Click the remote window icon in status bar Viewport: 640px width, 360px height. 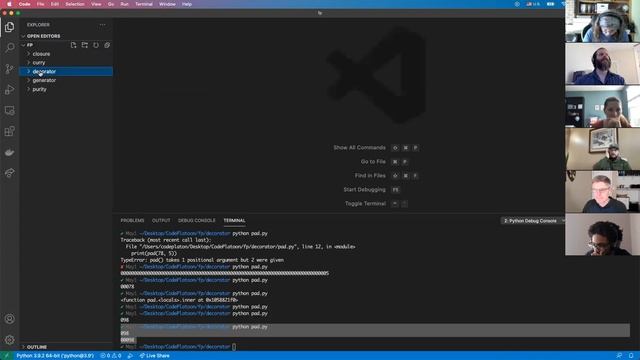pos(6,356)
